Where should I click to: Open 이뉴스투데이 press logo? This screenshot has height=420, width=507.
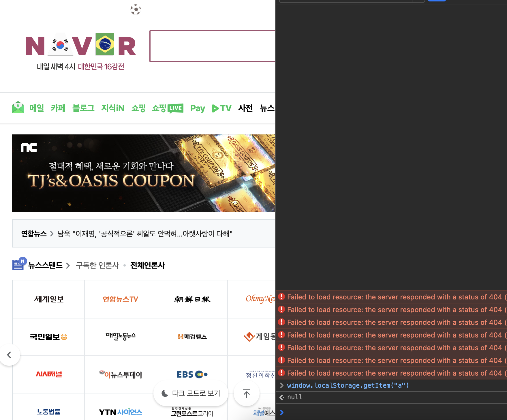tap(120, 374)
